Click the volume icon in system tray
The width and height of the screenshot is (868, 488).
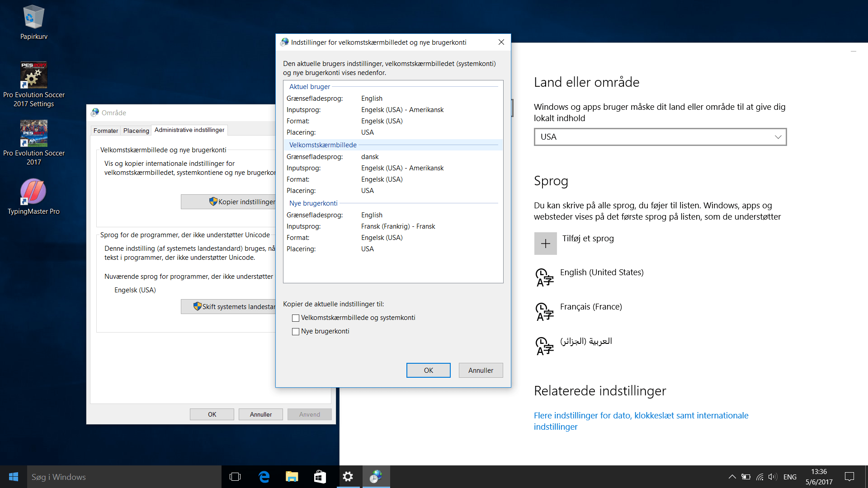[x=772, y=477]
